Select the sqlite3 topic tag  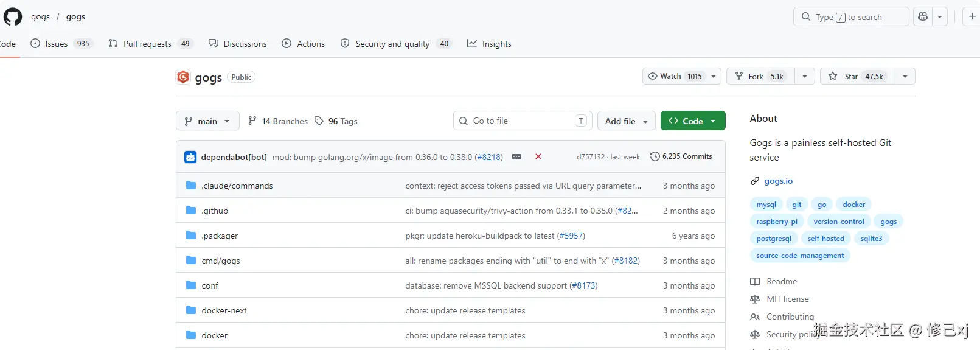point(872,239)
